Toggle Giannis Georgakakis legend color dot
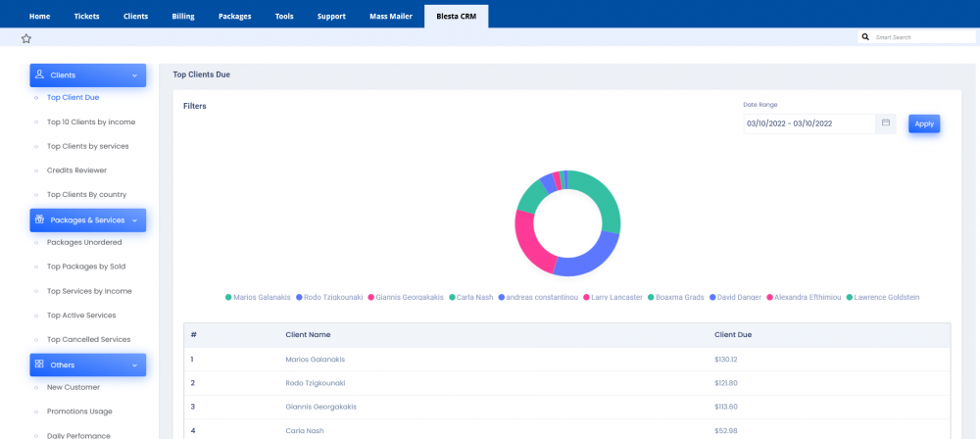This screenshot has width=980, height=439. click(x=371, y=297)
